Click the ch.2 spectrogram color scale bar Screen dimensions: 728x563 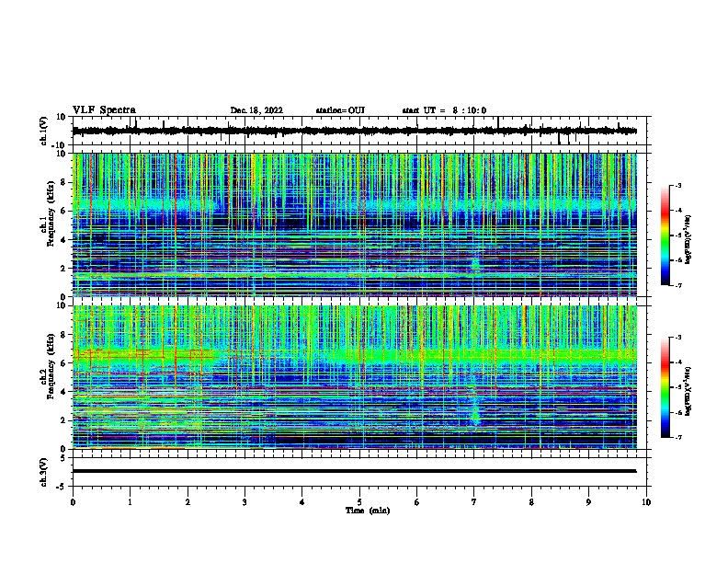tap(665, 387)
